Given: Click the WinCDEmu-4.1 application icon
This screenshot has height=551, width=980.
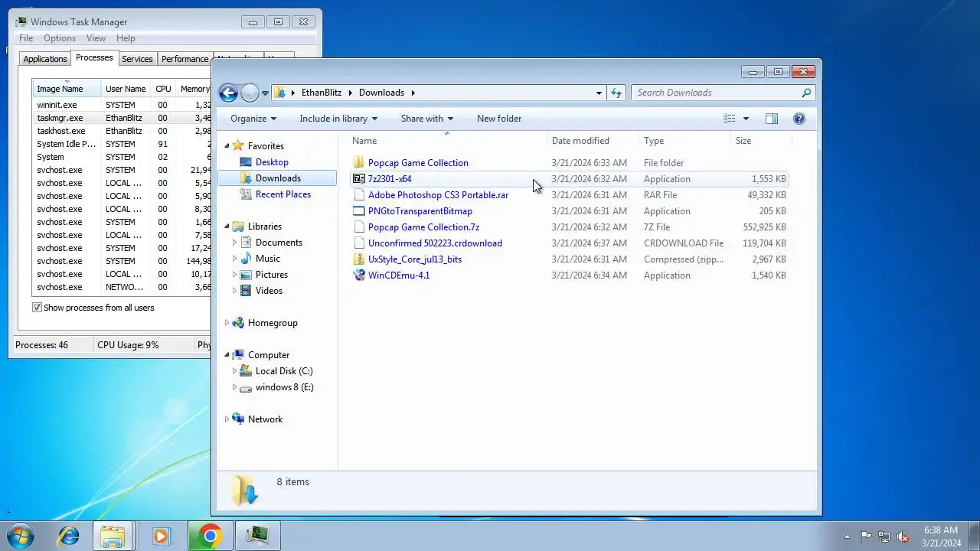Looking at the screenshot, I should click(359, 275).
